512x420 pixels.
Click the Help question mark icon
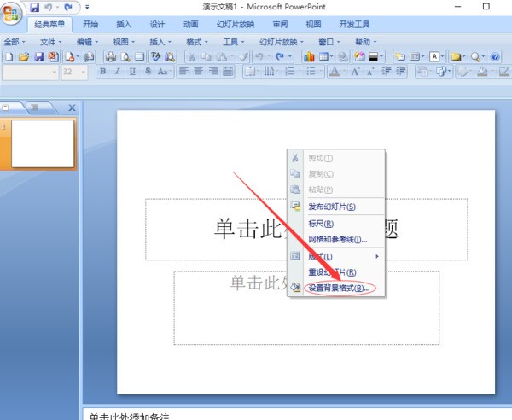click(495, 57)
